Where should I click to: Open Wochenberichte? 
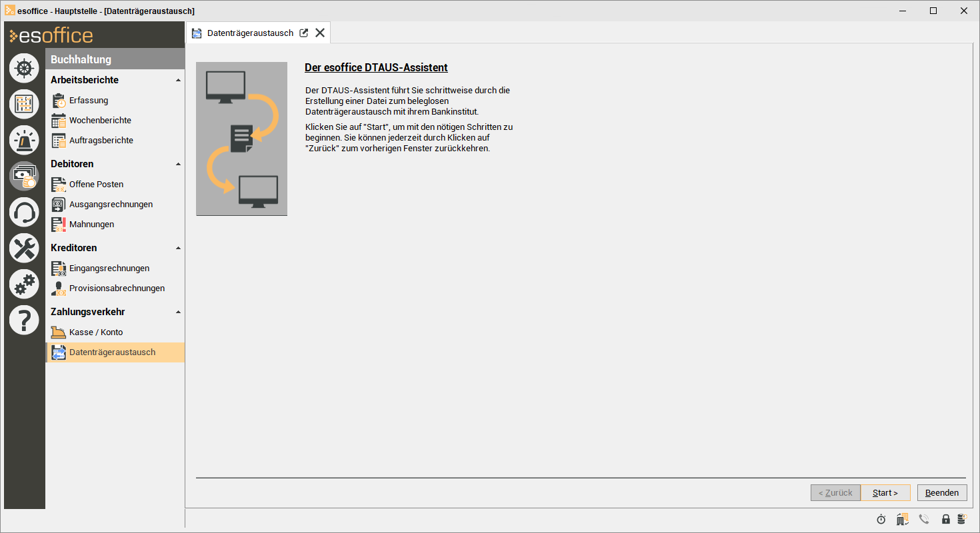tap(115, 121)
